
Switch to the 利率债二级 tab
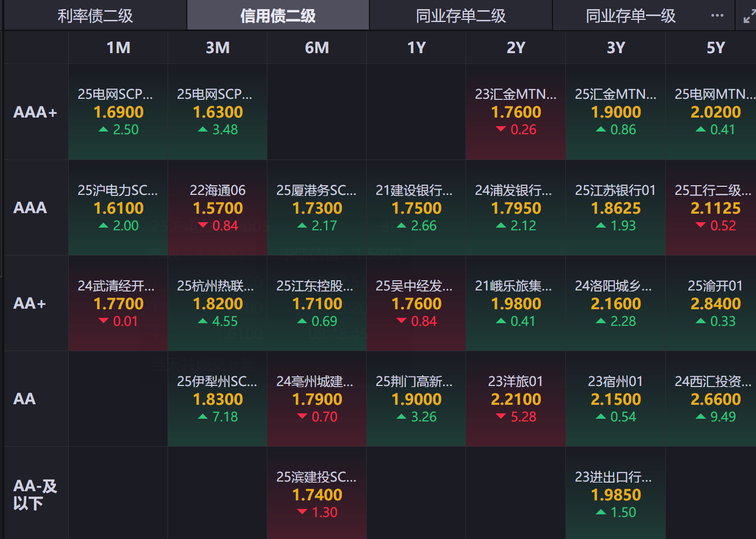(95, 16)
